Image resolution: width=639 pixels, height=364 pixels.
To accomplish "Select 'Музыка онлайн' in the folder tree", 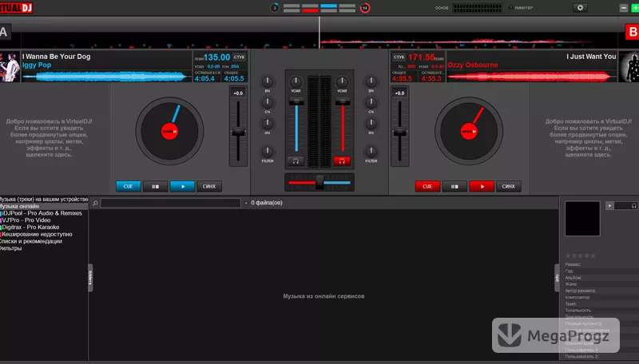I will click(x=44, y=206).
